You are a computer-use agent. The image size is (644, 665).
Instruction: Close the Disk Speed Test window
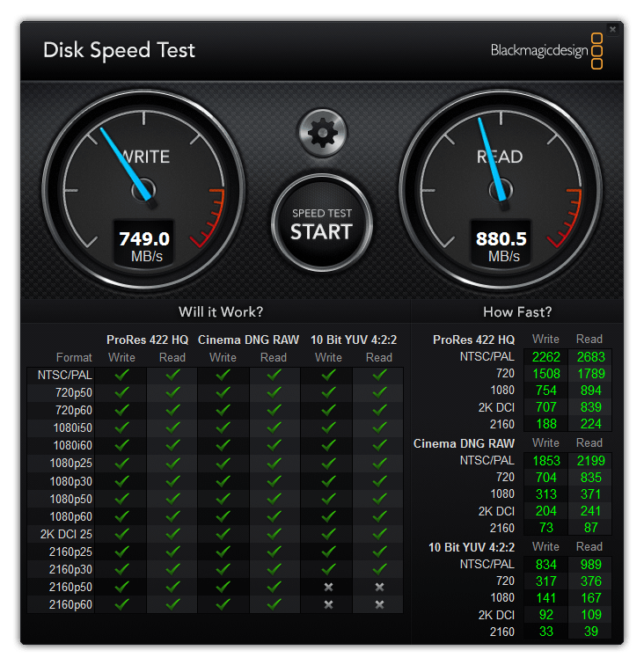click(x=612, y=29)
